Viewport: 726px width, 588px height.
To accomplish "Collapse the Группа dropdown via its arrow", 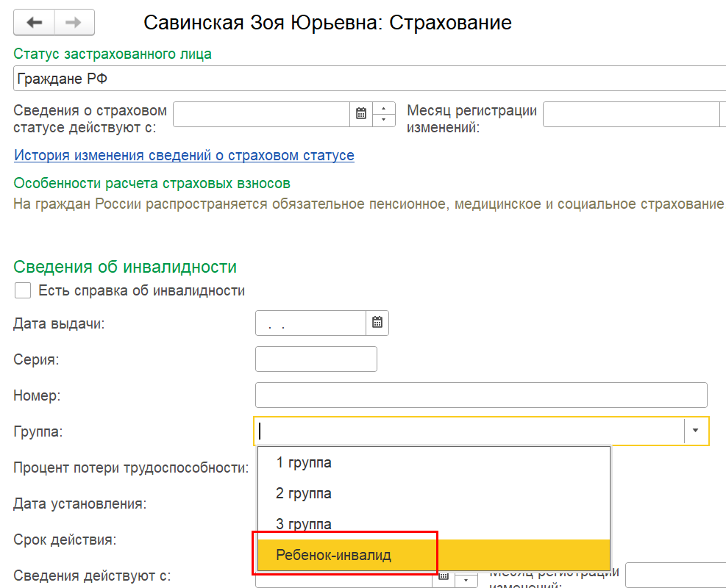I will coord(696,431).
